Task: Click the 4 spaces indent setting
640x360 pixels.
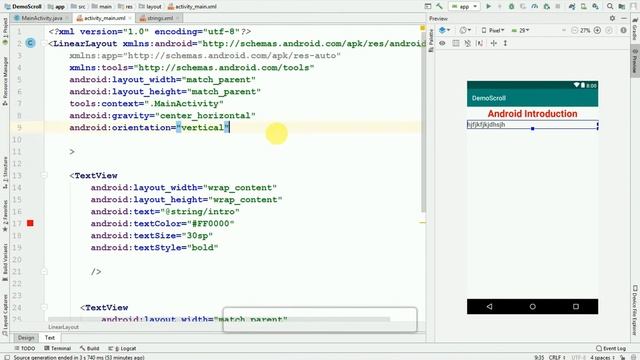Action: coord(602,357)
